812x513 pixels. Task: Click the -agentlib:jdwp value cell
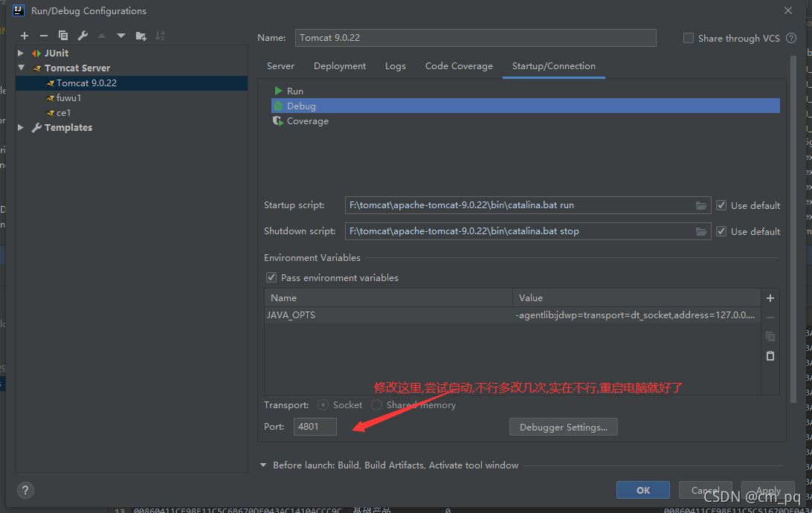coord(637,314)
